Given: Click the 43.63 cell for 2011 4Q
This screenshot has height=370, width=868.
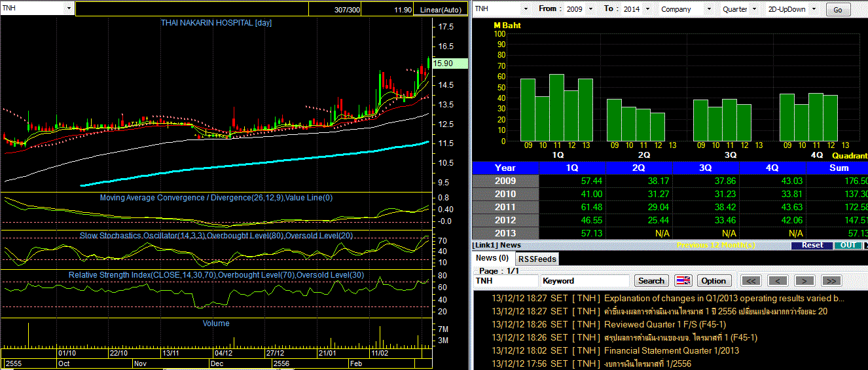Looking at the screenshot, I should [x=772, y=207].
